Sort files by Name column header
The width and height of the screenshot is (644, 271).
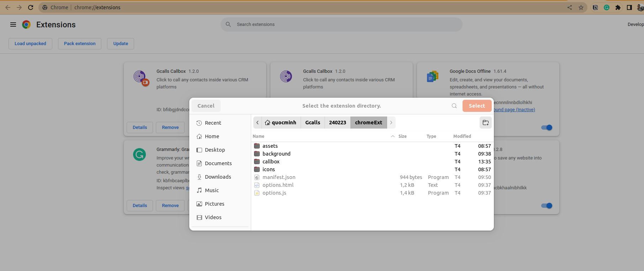(259, 136)
